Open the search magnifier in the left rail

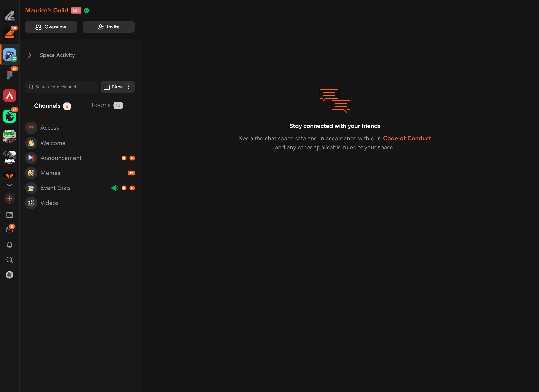(10, 260)
